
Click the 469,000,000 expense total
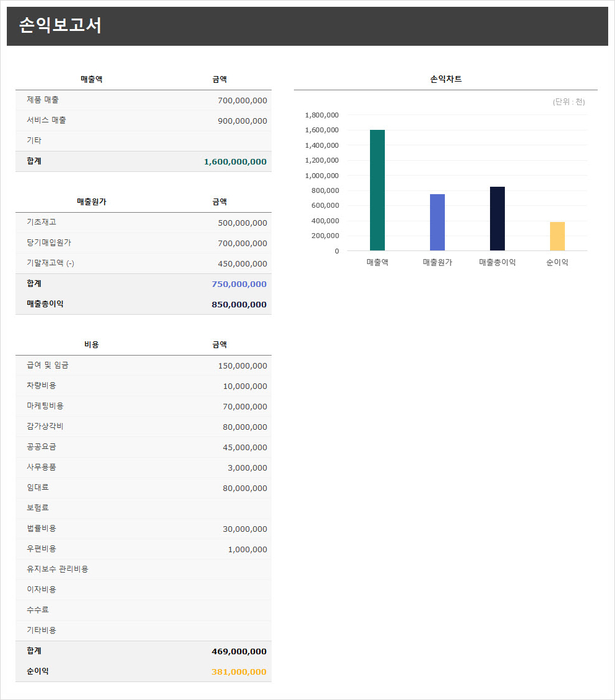(239, 651)
